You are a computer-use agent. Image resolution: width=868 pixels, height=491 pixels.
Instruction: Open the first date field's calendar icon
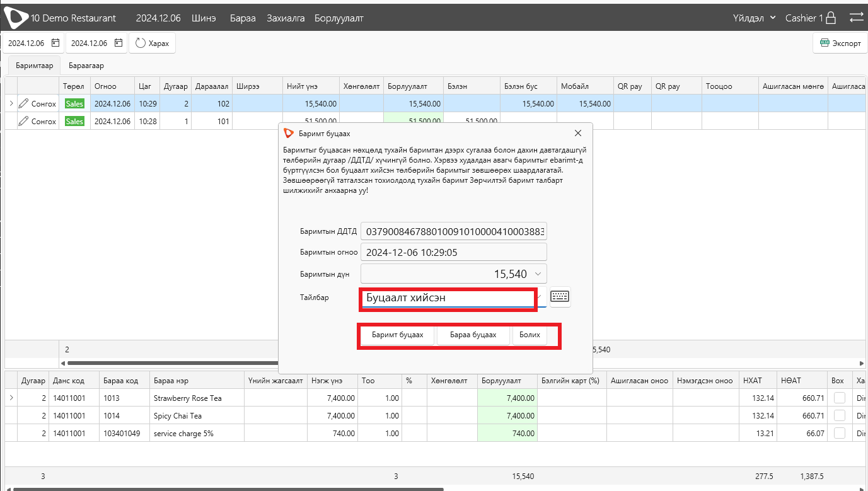(55, 43)
